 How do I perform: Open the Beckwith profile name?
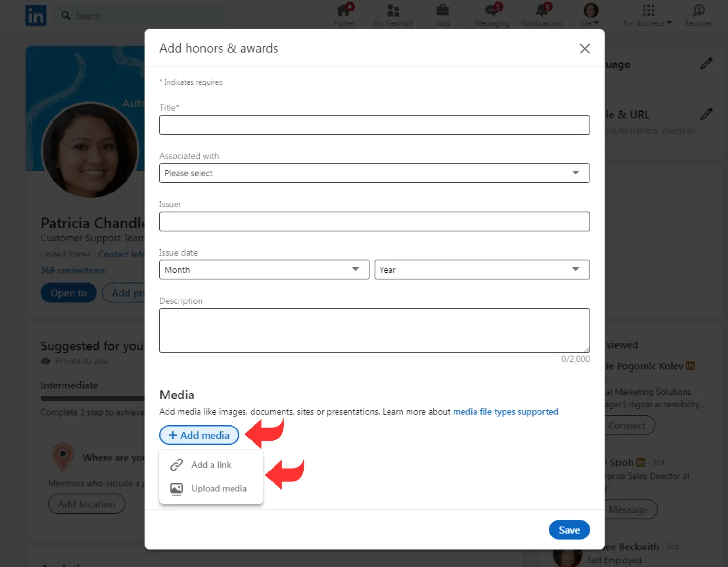[632, 546]
